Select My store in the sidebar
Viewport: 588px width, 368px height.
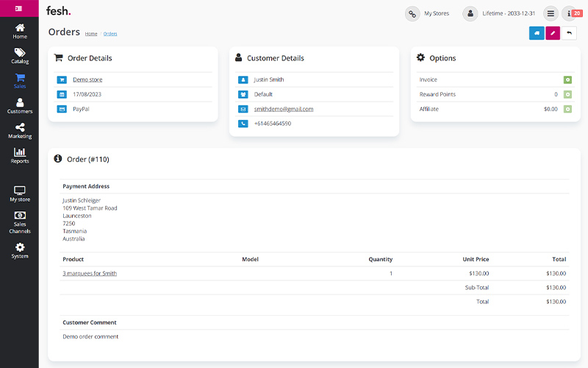coord(20,194)
